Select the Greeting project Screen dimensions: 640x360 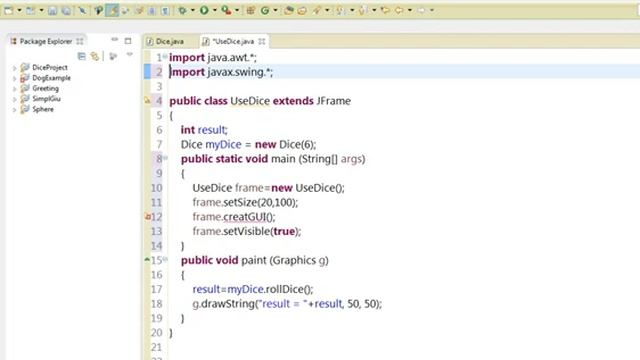coord(45,88)
